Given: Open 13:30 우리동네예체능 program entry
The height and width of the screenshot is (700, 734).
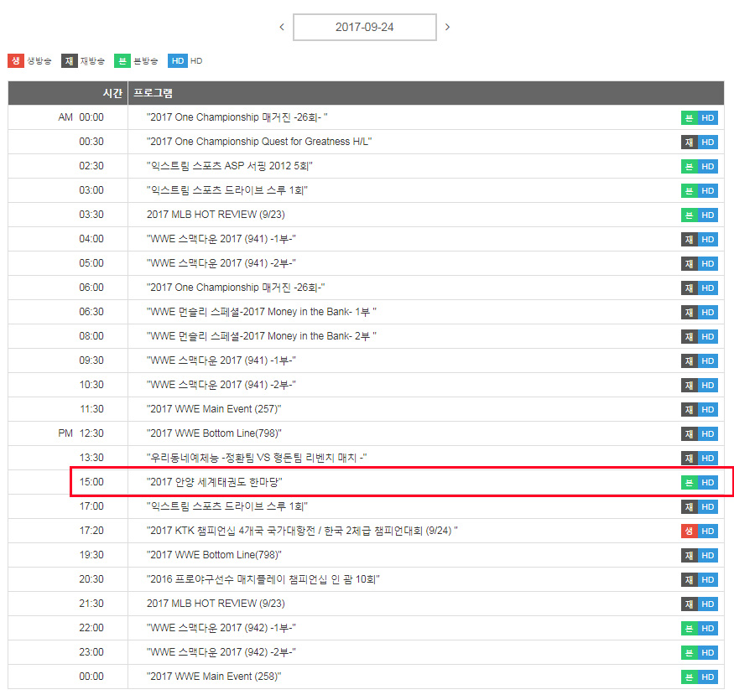Looking at the screenshot, I should 257,458.
